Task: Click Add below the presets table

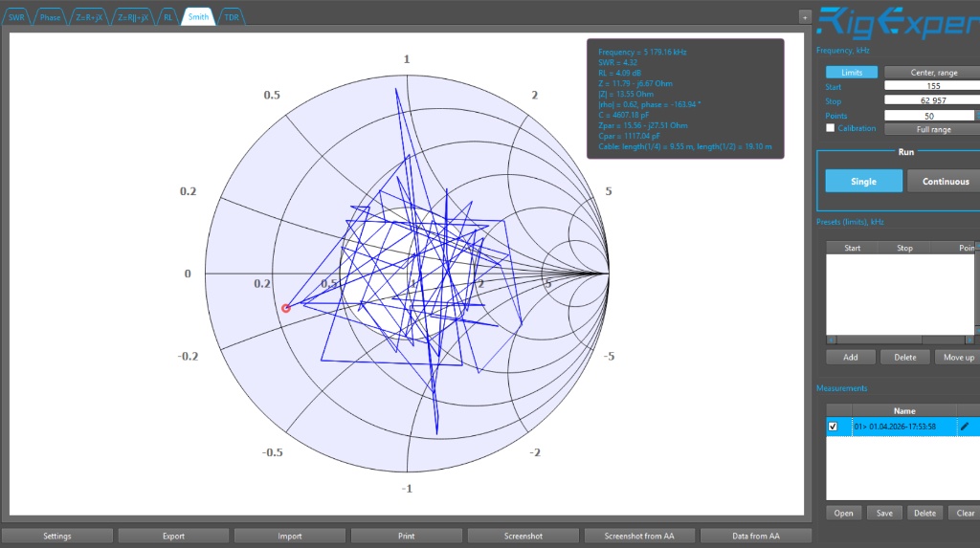Action: (850, 358)
